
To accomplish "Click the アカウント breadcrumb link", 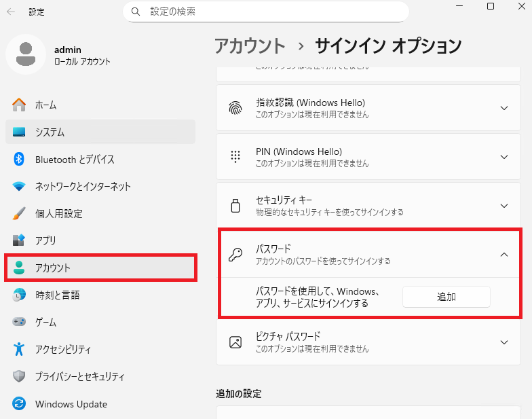I will pos(250,45).
